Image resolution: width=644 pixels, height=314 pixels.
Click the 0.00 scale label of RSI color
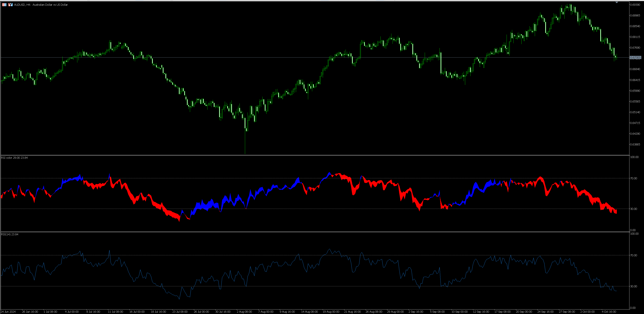coord(633,230)
